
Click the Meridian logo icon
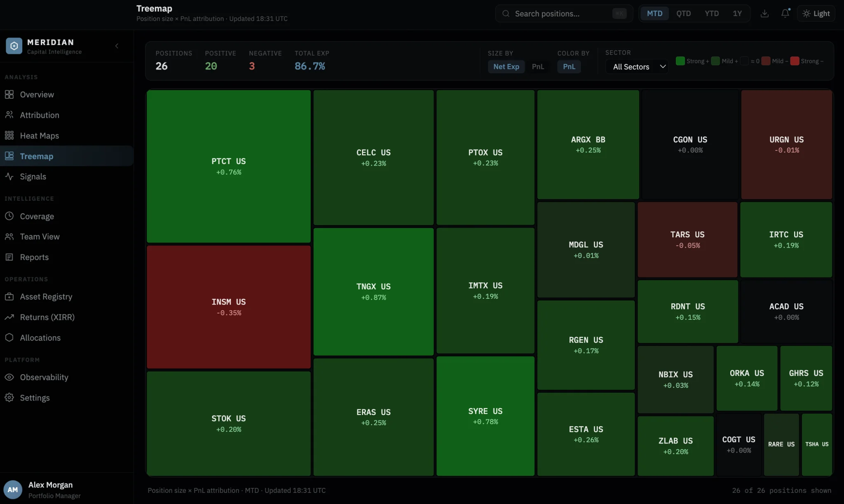point(14,46)
